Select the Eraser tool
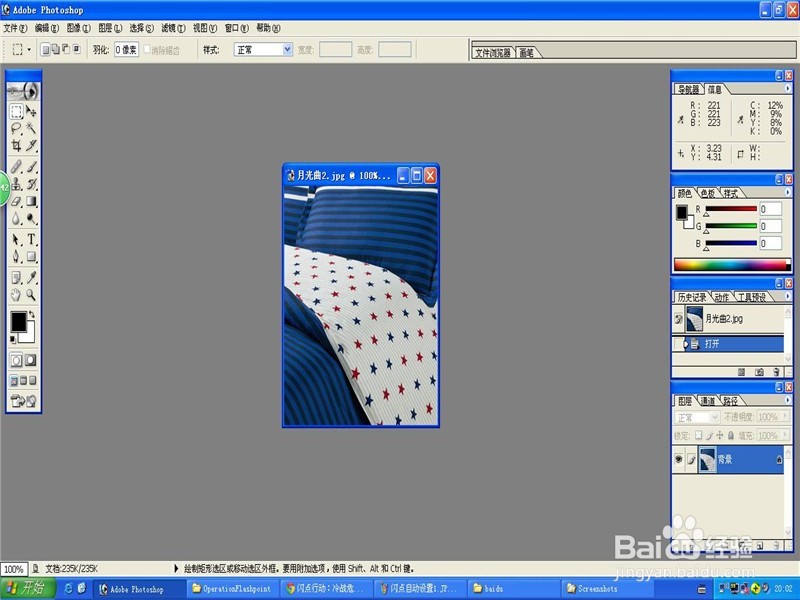The width and height of the screenshot is (800, 600). (x=16, y=201)
